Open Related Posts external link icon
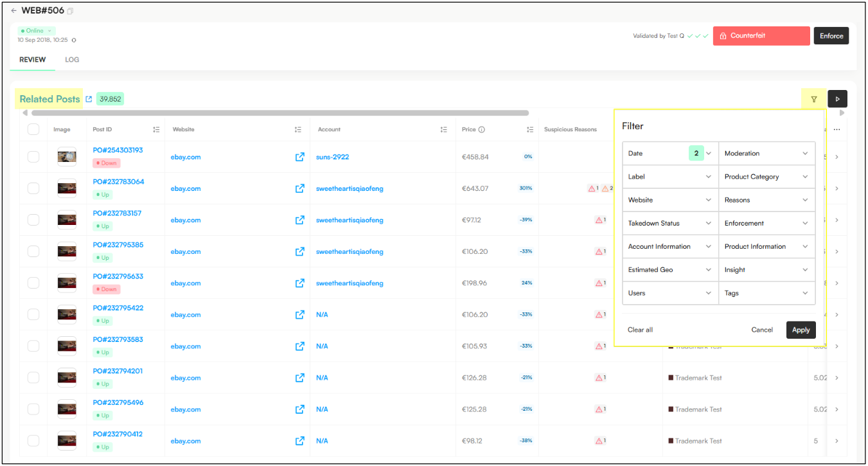Screen dimensions: 868x466 click(89, 99)
